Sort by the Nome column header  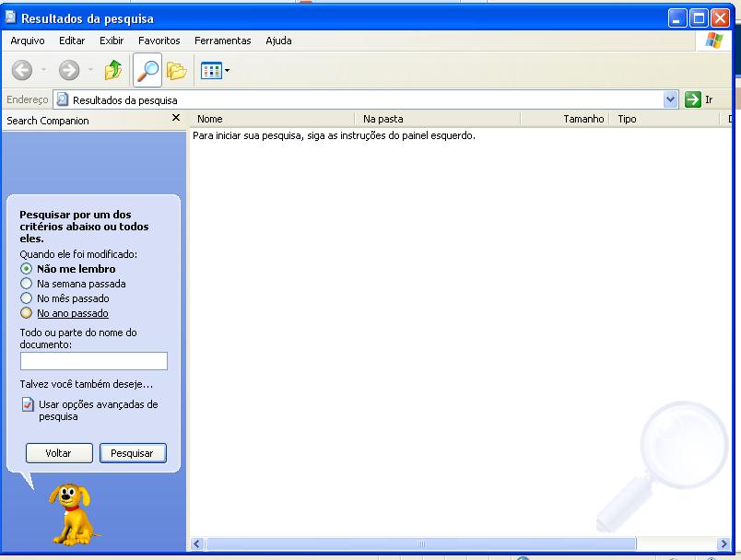pos(272,119)
